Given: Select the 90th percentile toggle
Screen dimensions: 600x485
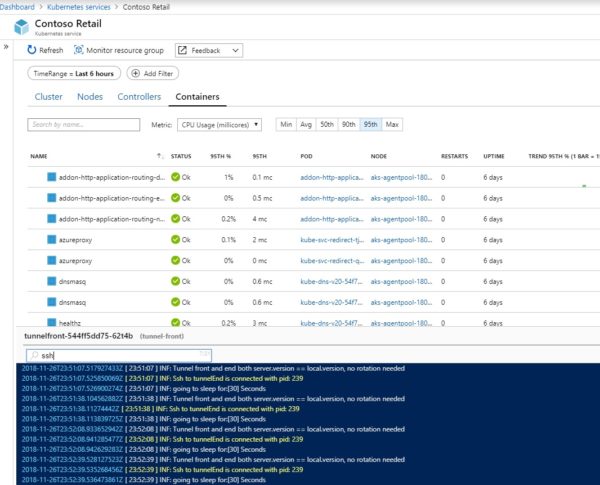Looking at the screenshot, I should (x=349, y=124).
